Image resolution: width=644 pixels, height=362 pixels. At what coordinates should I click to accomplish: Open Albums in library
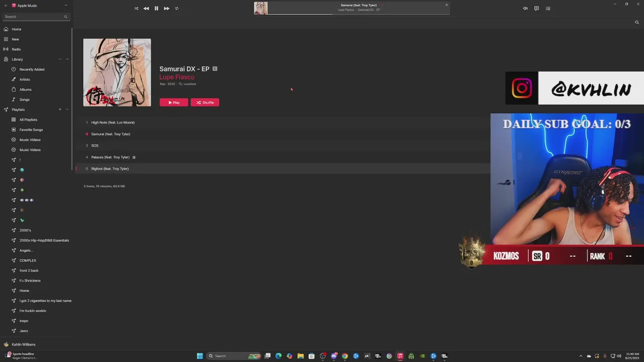pos(25,89)
